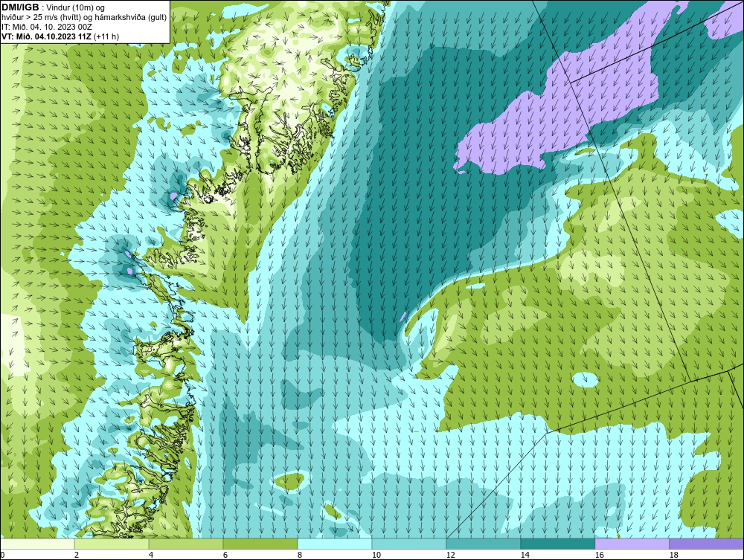744x560 pixels.
Task: Click the scale number '14'
Action: point(525,555)
